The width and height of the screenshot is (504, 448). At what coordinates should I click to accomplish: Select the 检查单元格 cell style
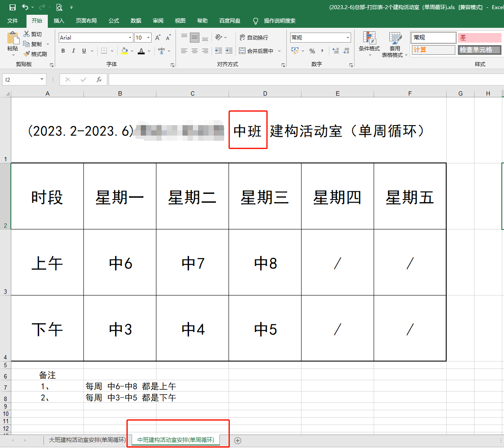tap(480, 50)
